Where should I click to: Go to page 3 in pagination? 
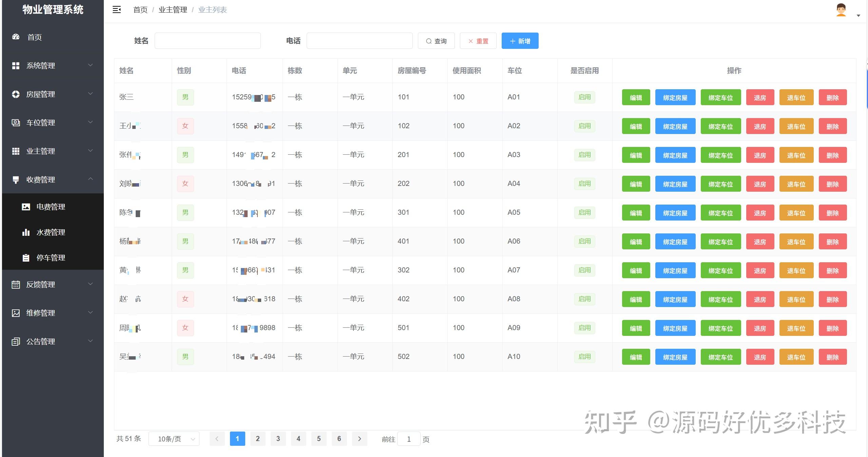(x=278, y=439)
